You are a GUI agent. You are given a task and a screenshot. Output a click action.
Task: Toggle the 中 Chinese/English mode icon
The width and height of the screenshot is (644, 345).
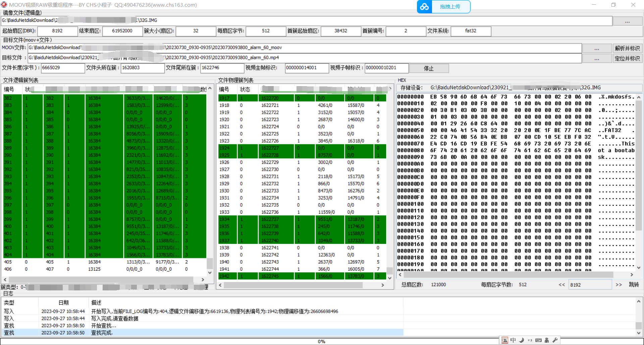coord(513,340)
